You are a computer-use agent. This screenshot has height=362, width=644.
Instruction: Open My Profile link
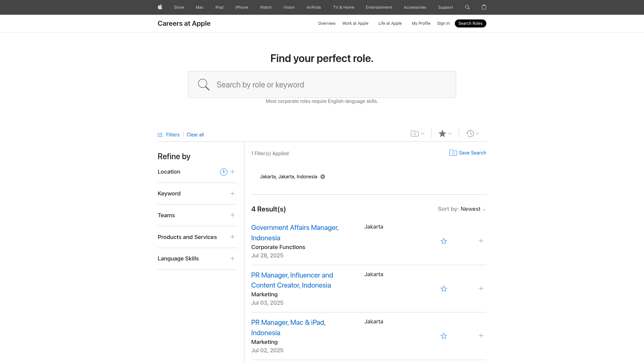[421, 23]
